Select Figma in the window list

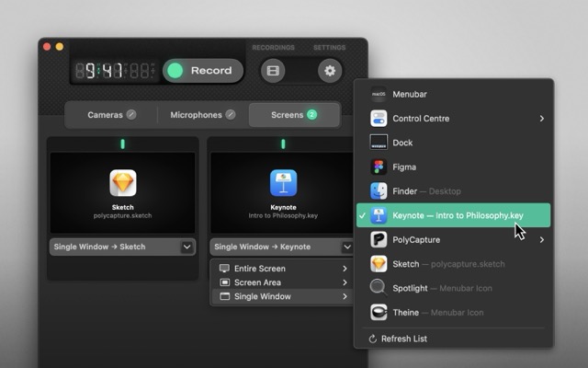(453, 167)
